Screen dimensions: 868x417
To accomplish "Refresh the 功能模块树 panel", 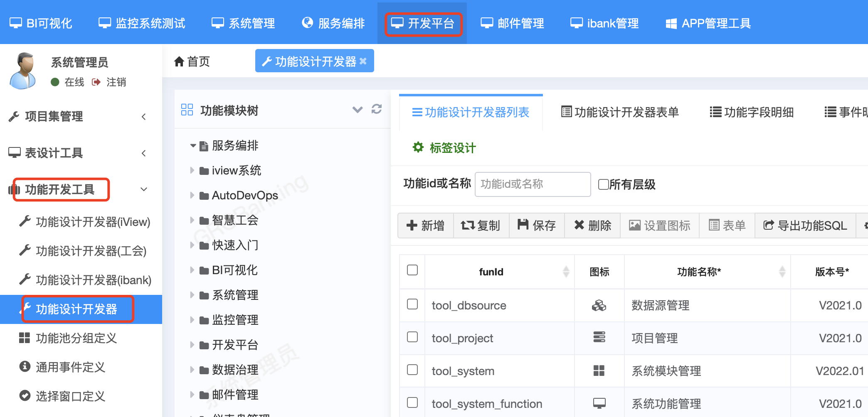I will pos(377,109).
